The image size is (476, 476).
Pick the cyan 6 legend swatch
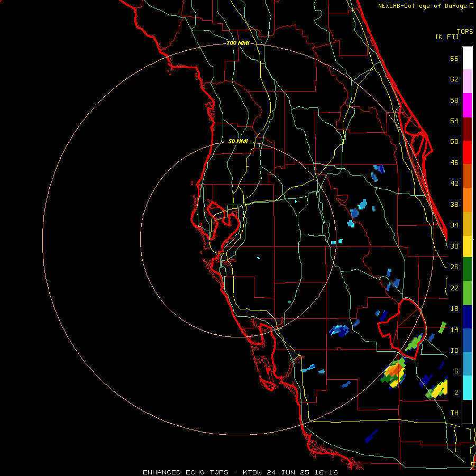(467, 388)
